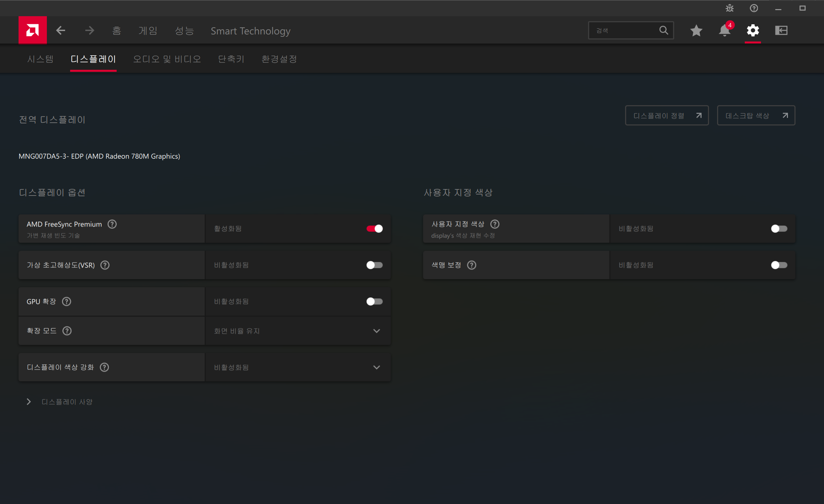The height and width of the screenshot is (504, 824).
Task: Show help for 확장 모드
Action: (x=67, y=331)
